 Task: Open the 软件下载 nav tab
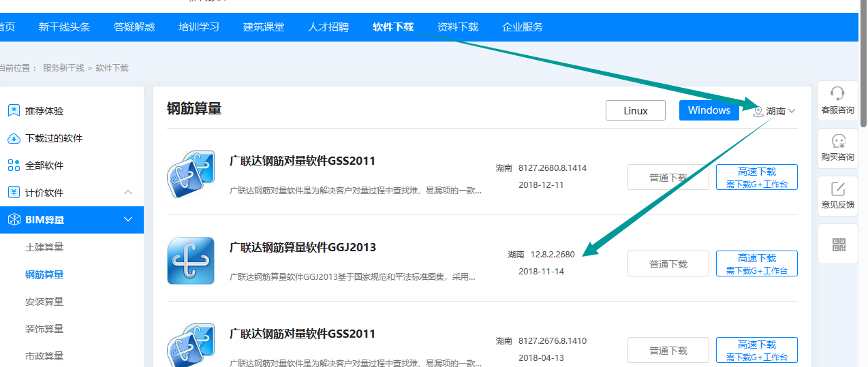393,27
